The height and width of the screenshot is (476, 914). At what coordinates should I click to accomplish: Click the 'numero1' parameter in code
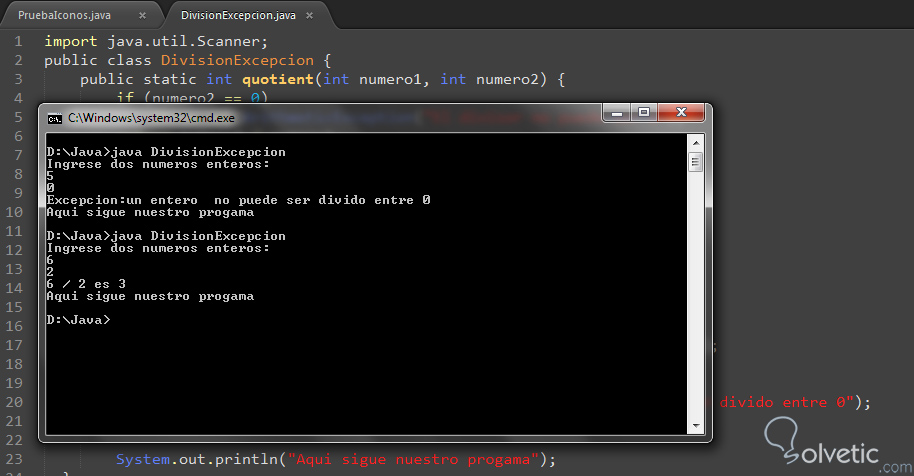point(390,79)
